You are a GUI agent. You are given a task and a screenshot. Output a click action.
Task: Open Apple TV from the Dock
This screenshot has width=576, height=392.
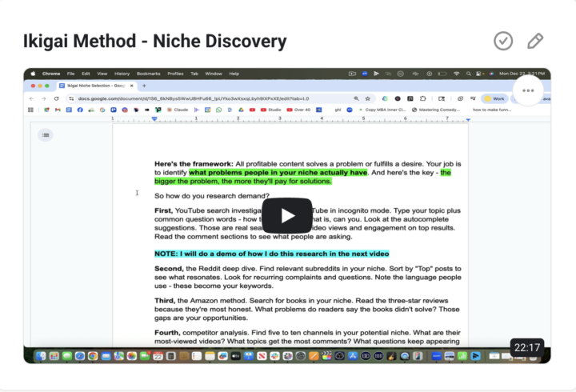[236, 356]
